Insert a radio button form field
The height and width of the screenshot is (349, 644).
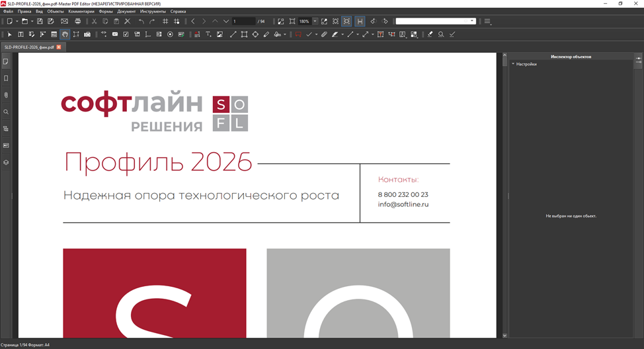(170, 34)
